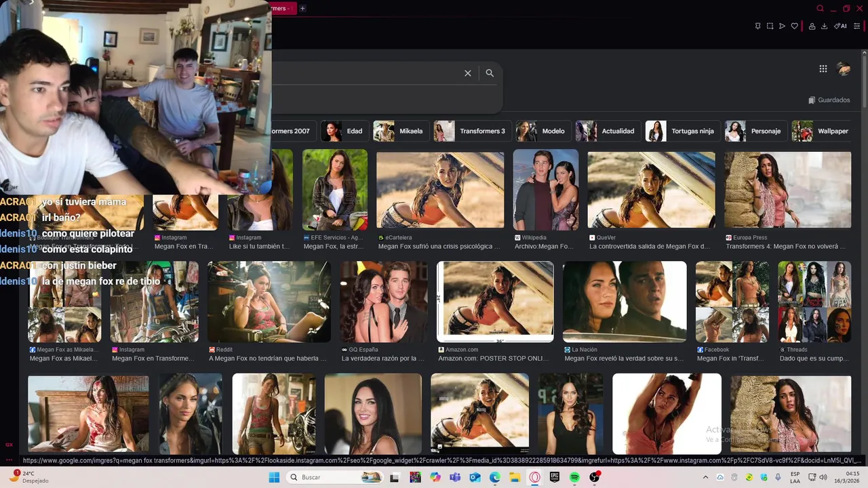
Task: Open the Europa Press image result thumbnail
Action: [787, 189]
